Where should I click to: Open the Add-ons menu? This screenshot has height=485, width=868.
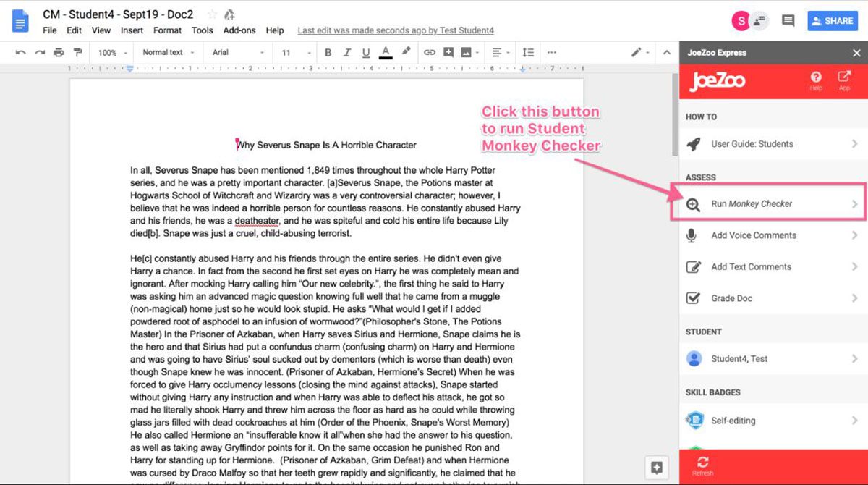pos(239,30)
